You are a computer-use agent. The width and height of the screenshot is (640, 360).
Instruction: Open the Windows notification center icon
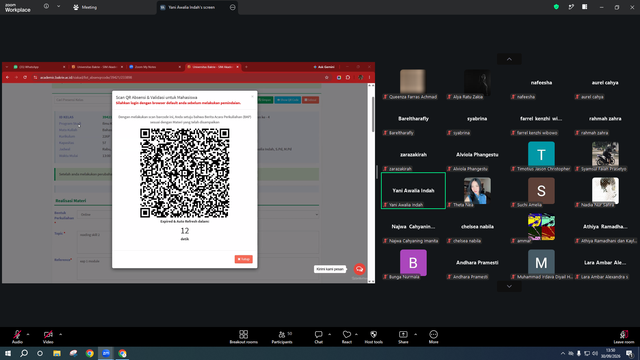(x=630, y=353)
